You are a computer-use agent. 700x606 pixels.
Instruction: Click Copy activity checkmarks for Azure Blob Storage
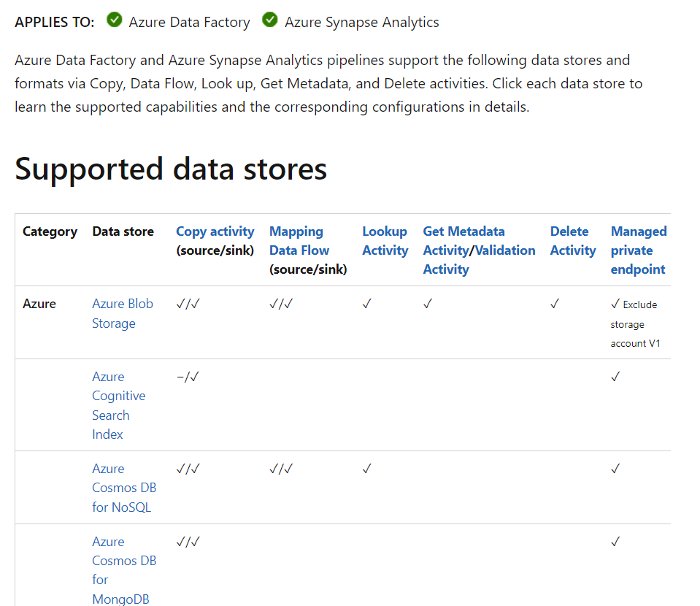pos(188,304)
